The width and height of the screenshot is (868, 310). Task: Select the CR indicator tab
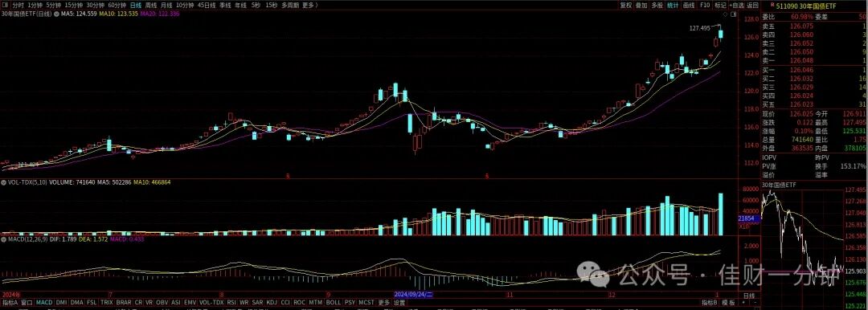[138, 302]
